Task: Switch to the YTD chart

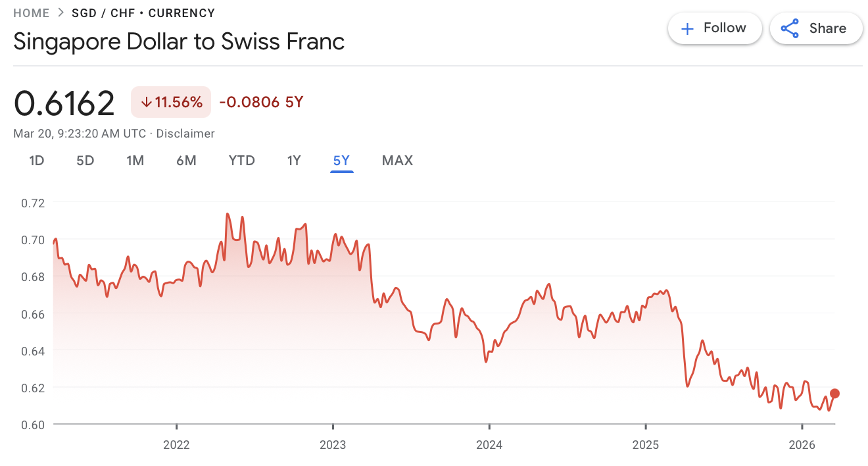Action: pos(241,160)
